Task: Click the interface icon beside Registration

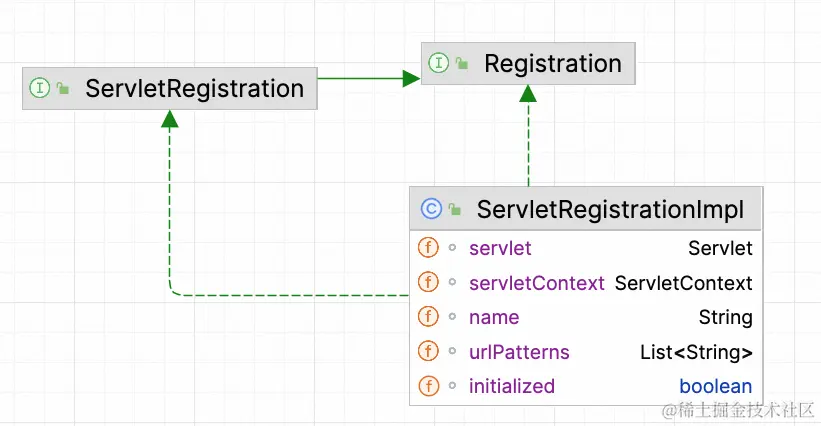Action: coord(438,63)
